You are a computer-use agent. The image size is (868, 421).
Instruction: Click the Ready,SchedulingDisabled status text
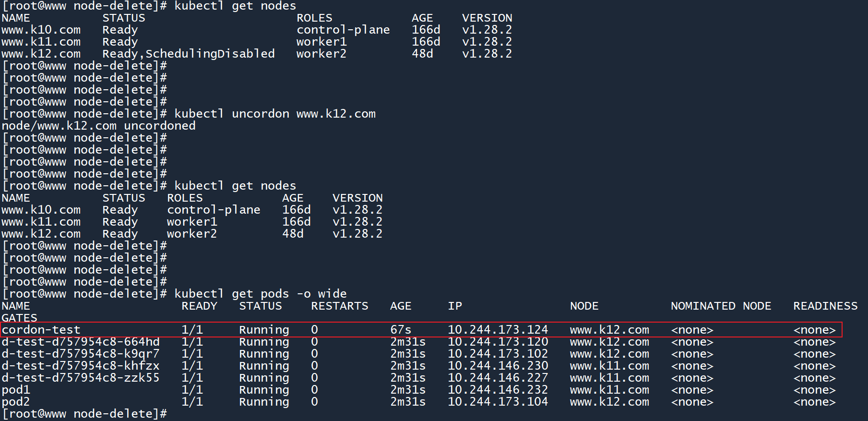pos(188,54)
